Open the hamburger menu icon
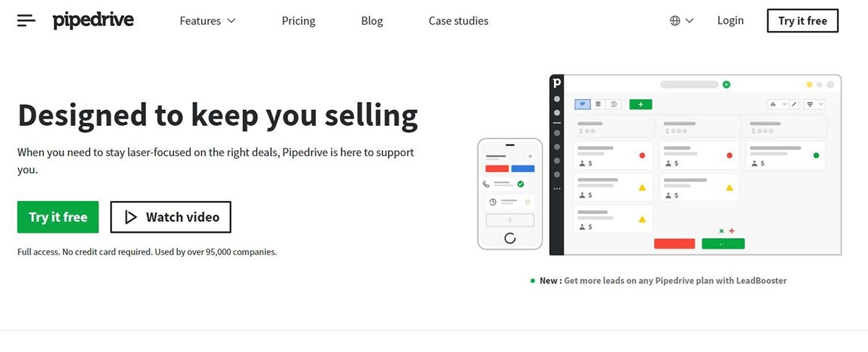The width and height of the screenshot is (868, 352). point(26,21)
